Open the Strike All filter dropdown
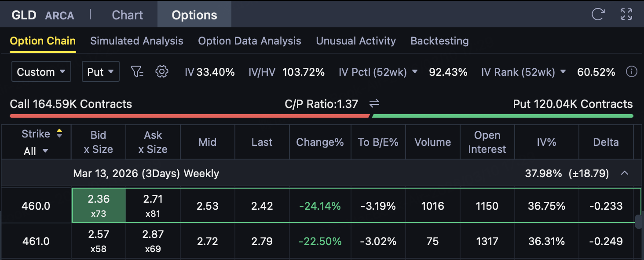This screenshot has width=644, height=260. coord(36,151)
